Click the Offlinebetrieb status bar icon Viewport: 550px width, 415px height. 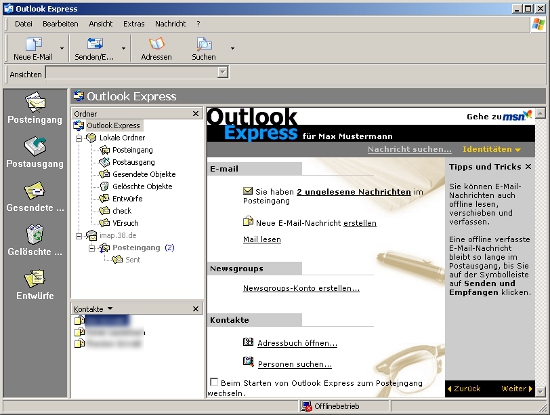pos(306,406)
